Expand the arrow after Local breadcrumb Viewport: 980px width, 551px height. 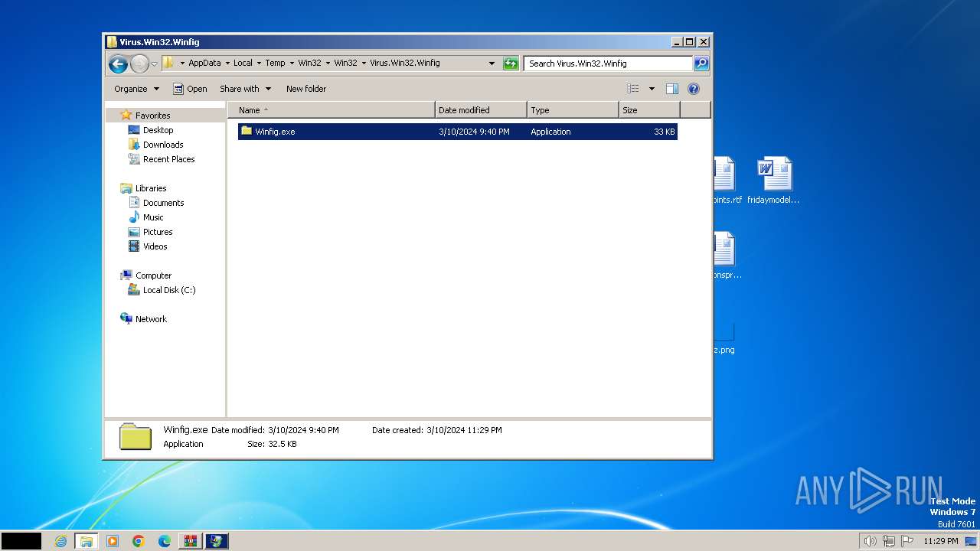(259, 63)
